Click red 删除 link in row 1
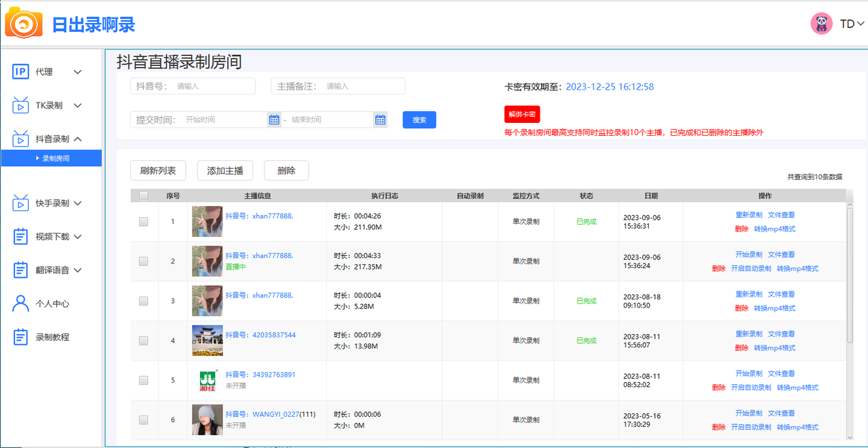Viewport: 868px width, 448px height. pos(741,229)
